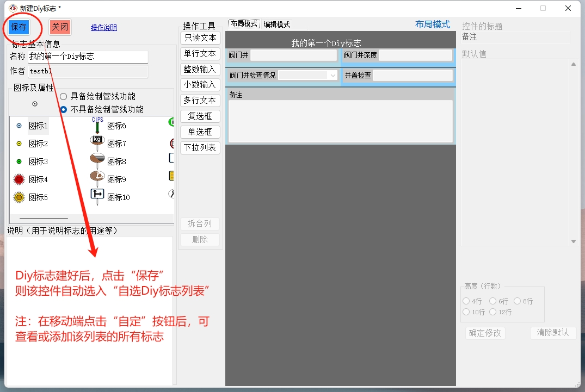Image resolution: width=585 pixels, height=392 pixels.
Task: Expand the 阀门井检查情况 dropdown
Action: coord(332,76)
